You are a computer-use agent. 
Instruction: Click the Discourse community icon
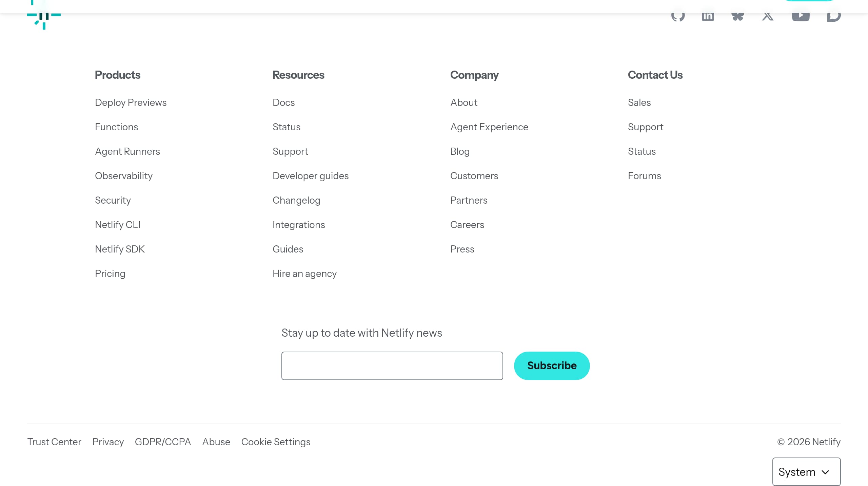[x=833, y=15]
